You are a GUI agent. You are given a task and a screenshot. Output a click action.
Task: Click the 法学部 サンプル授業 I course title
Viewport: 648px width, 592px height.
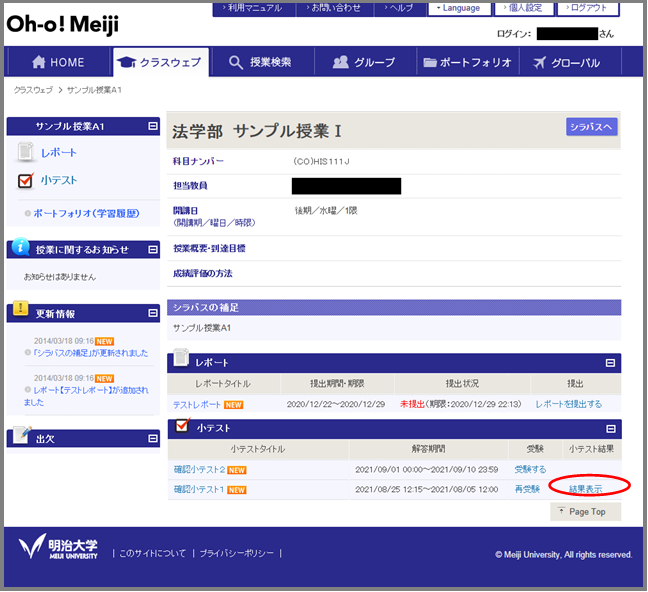point(257,131)
